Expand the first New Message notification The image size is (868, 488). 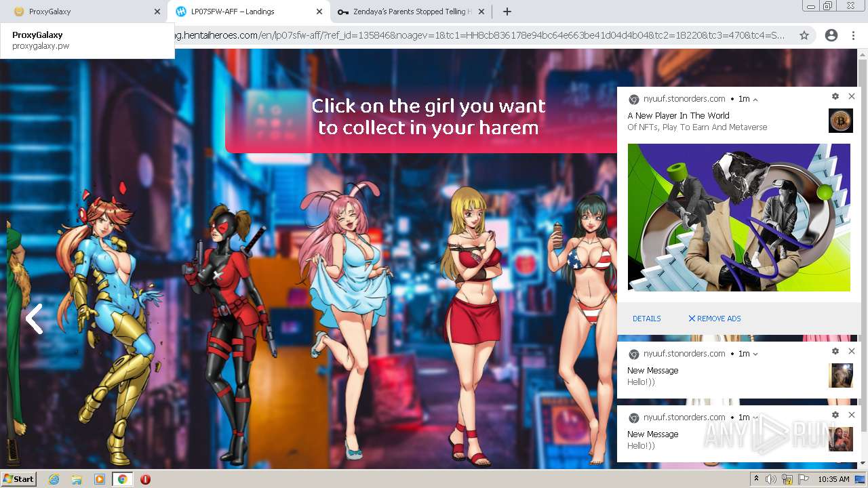point(755,354)
